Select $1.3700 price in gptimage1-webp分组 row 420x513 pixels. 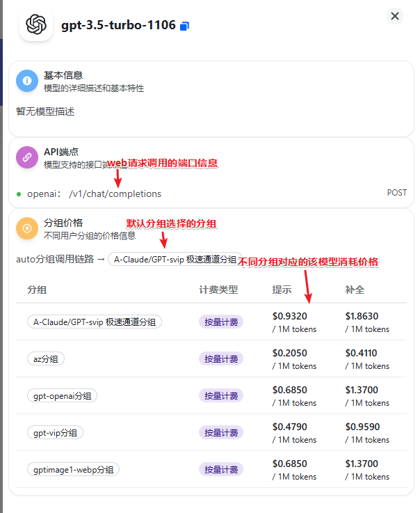point(362,464)
